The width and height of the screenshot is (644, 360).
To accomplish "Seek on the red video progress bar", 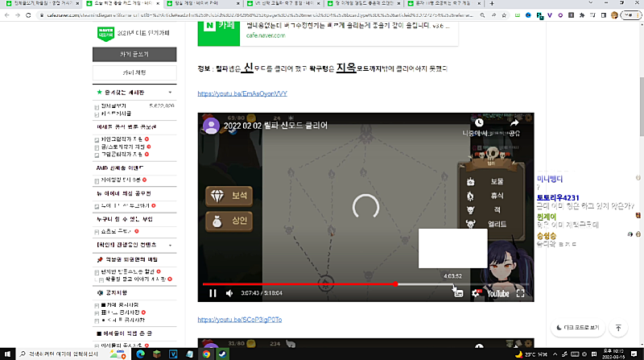I will (322, 283).
